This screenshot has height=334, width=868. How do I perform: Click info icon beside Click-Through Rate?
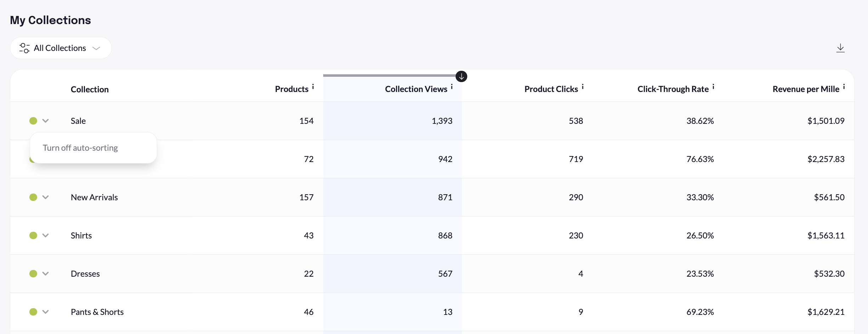[x=713, y=87]
